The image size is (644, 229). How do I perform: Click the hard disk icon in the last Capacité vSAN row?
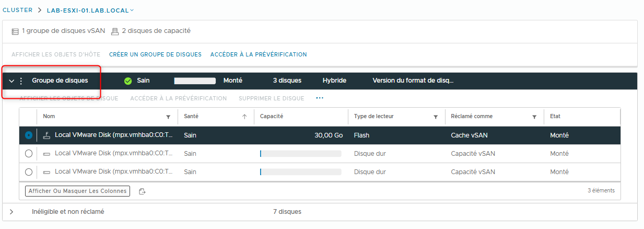coord(46,172)
